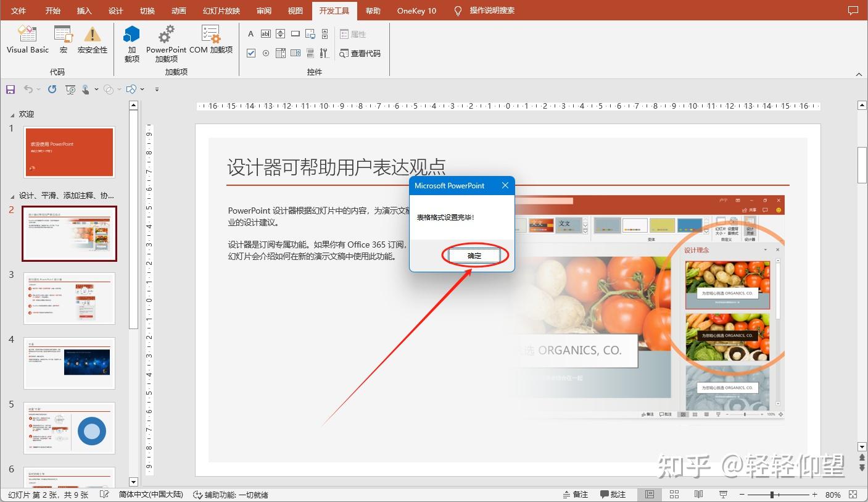This screenshot has width=868, height=502.
Task: Open the undo history dropdown arrow
Action: pos(38,90)
